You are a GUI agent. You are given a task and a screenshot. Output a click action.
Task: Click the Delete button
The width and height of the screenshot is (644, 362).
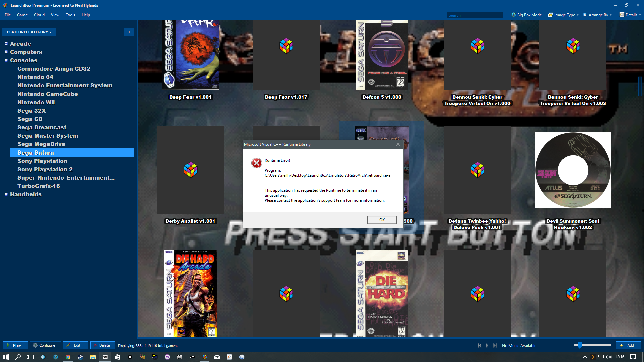click(x=103, y=345)
